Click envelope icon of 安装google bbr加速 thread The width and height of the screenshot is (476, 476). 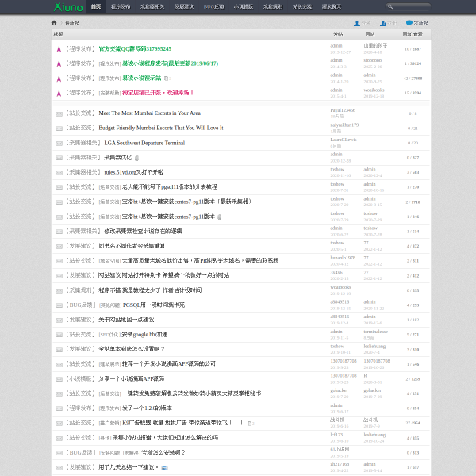(x=59, y=335)
